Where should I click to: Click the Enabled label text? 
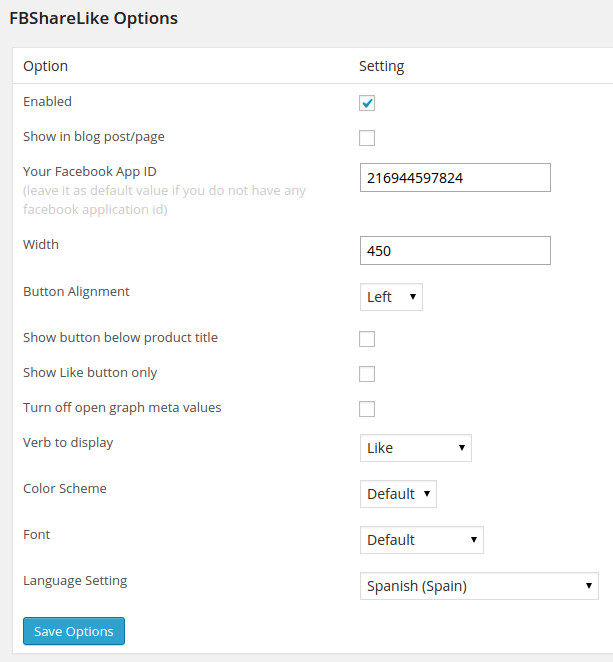tap(47, 102)
